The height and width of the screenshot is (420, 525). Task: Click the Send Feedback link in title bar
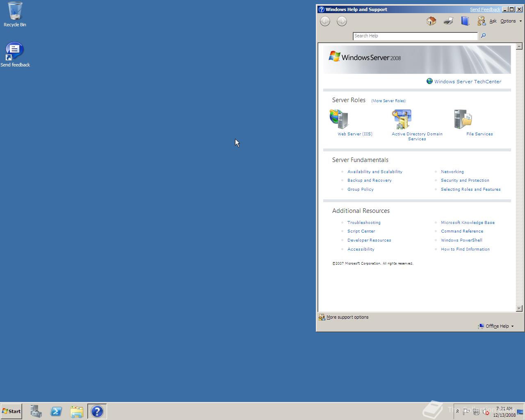[485, 9]
